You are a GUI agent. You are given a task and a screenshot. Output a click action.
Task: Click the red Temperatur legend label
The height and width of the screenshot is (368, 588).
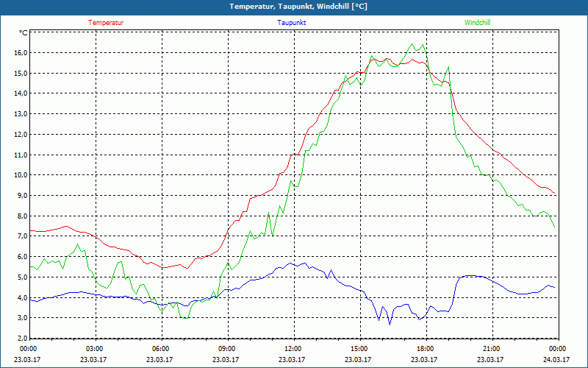click(x=106, y=23)
